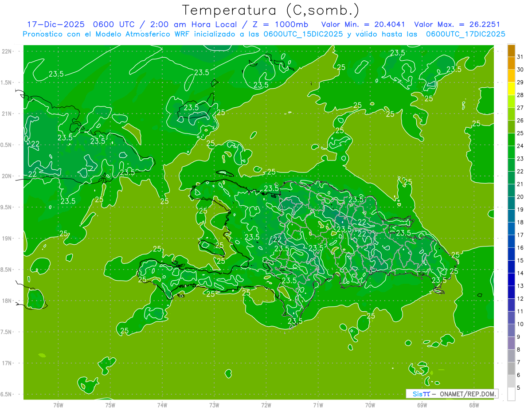Click the '19N' latitude axis label
The image size is (532, 411).
click(8, 239)
